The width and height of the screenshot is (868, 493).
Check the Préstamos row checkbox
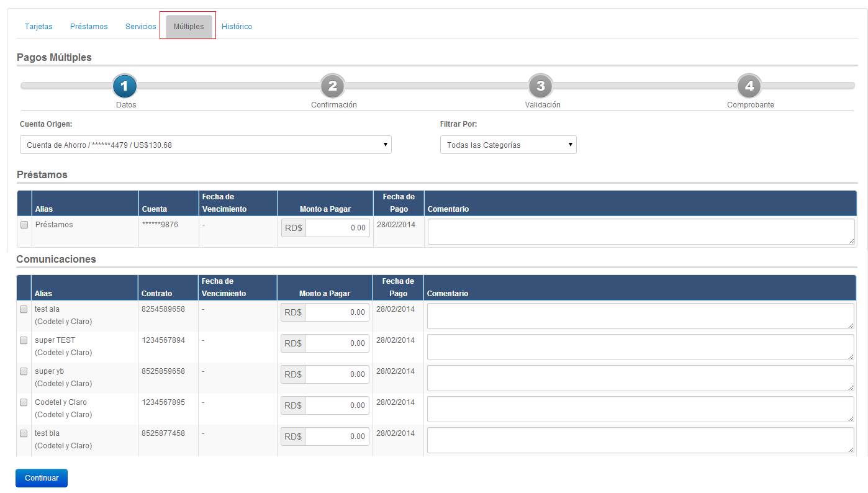[x=24, y=225]
